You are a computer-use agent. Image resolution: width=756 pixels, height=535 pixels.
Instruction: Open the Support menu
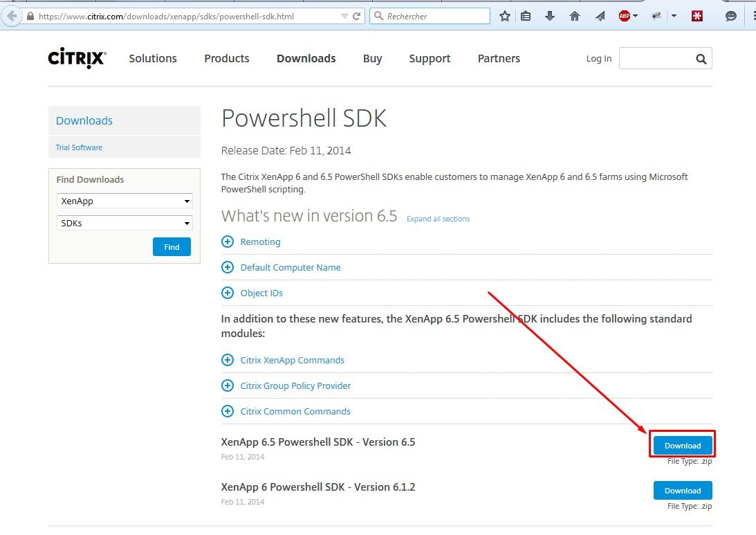click(430, 59)
